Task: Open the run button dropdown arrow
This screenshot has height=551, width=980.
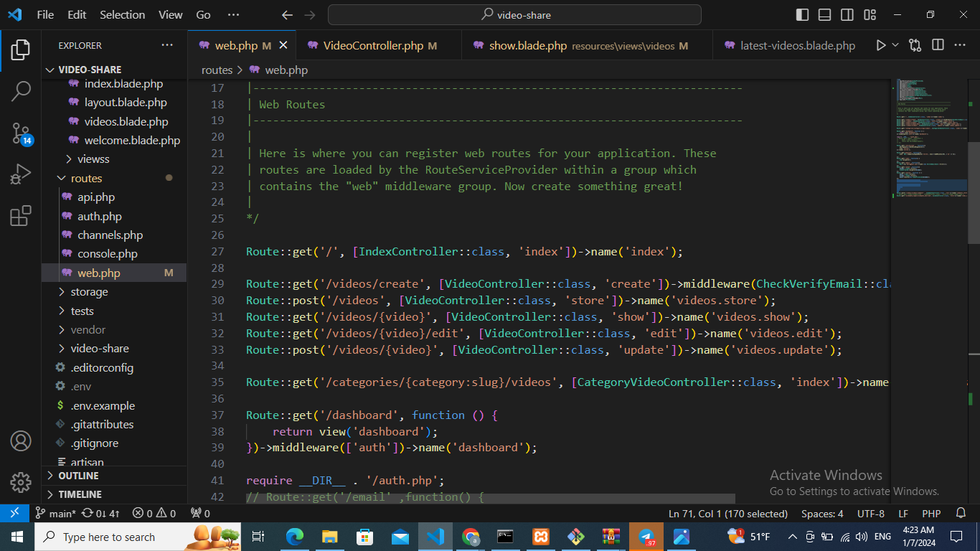Action: [895, 45]
